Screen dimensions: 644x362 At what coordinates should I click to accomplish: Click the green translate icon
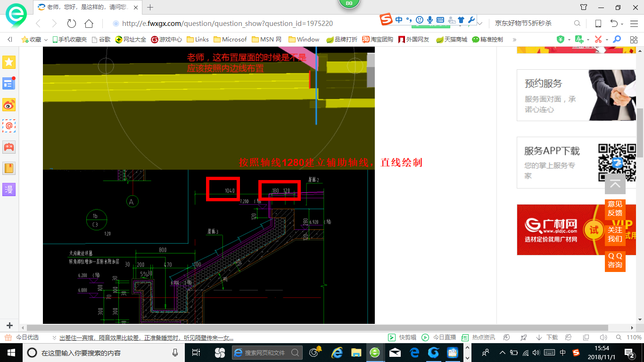pyautogui.click(x=579, y=40)
